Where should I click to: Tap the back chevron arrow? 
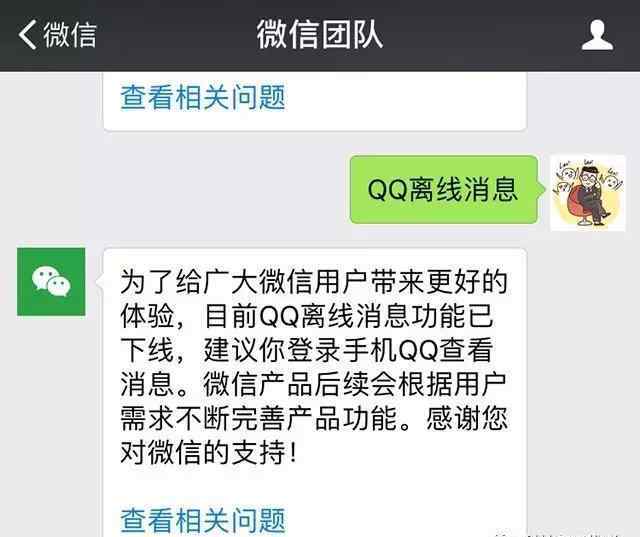click(x=27, y=35)
